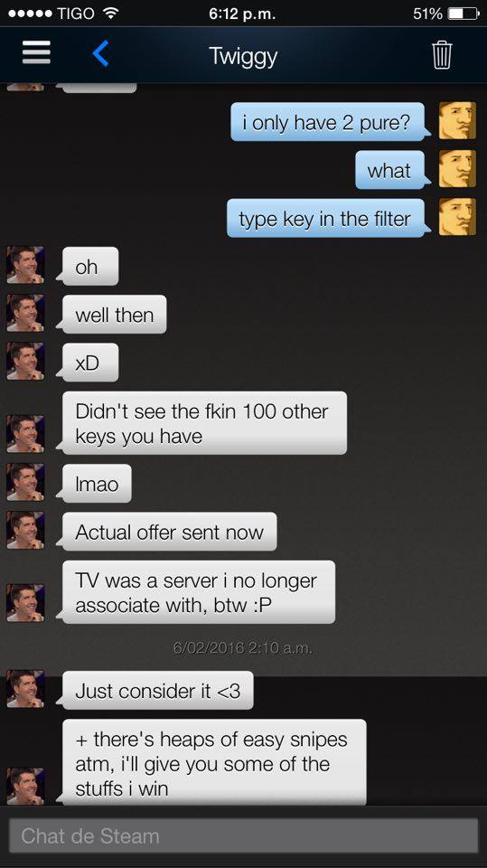Focus the 'Chat de Steam' input field
Image resolution: width=487 pixels, height=868 pixels.
[244, 835]
